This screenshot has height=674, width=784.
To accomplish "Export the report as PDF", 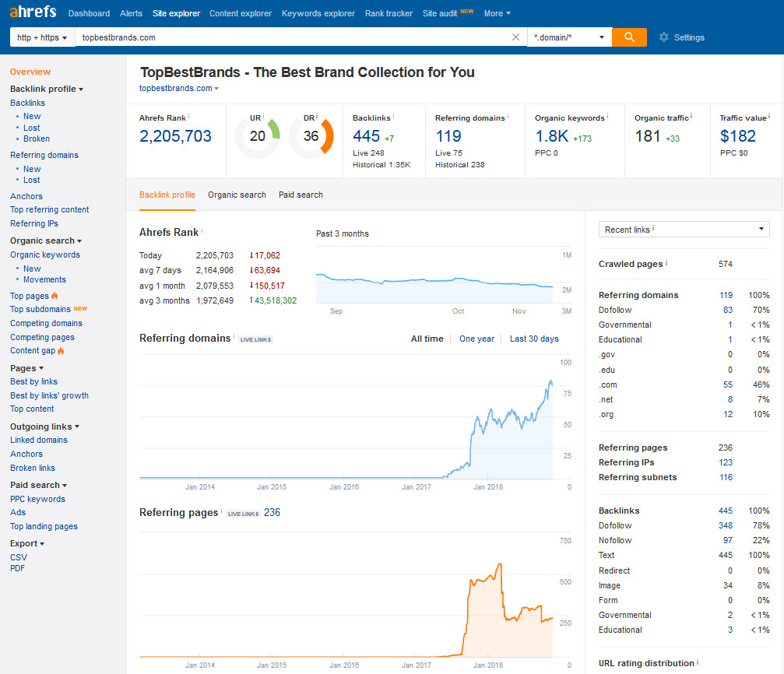I will click(x=17, y=568).
